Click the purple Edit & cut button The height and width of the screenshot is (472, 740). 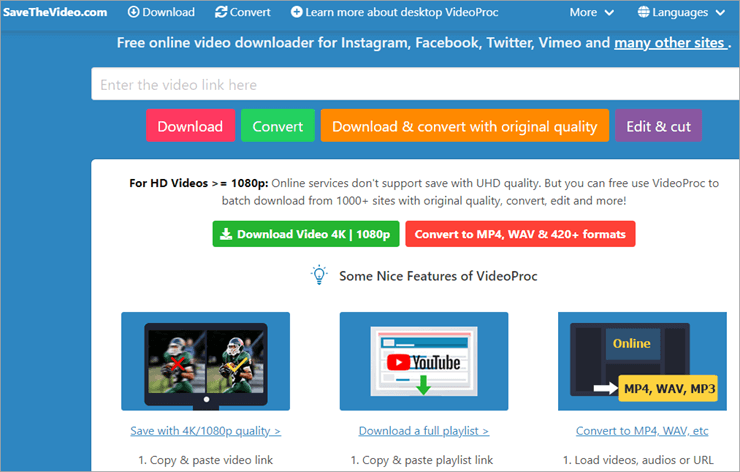658,126
